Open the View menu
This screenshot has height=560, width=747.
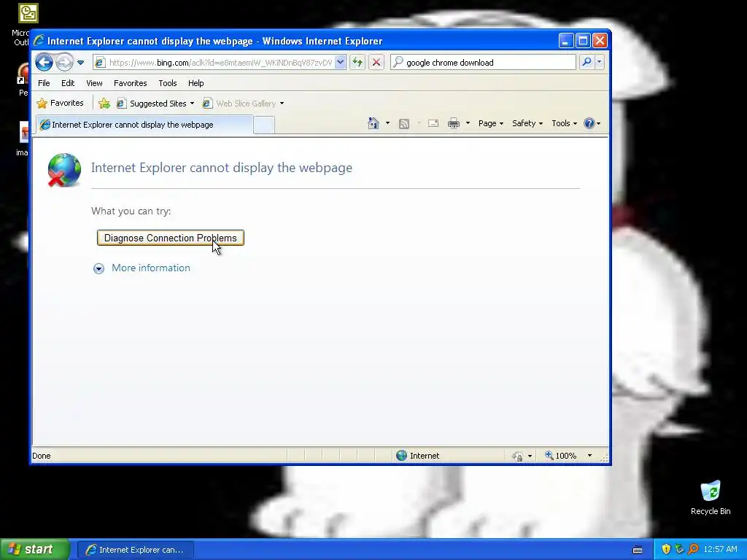pyautogui.click(x=94, y=83)
